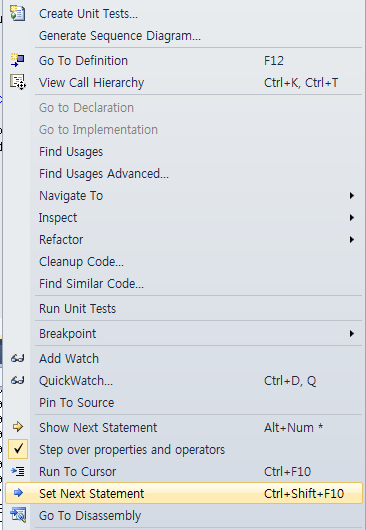This screenshot has height=530, width=366.
Task: Expand the Breakpoint submenu arrow
Action: [x=352, y=334]
